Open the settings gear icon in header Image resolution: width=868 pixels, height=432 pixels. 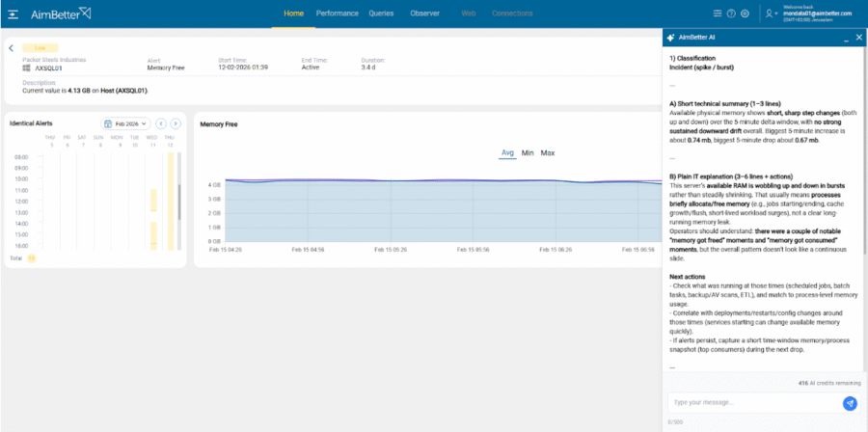[746, 13]
